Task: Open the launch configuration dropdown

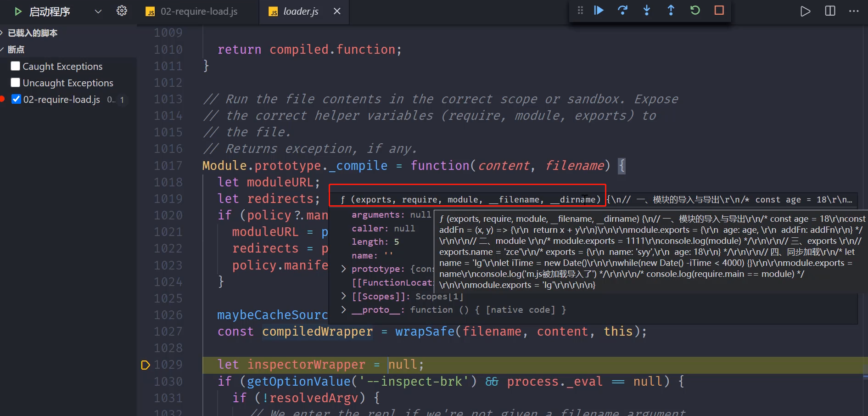Action: coord(98,11)
